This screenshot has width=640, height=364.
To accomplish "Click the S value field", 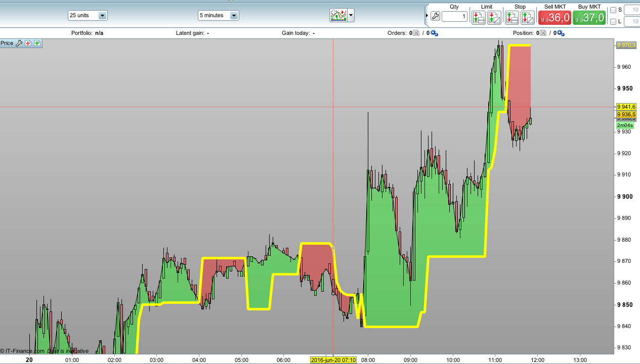I will [x=632, y=10].
